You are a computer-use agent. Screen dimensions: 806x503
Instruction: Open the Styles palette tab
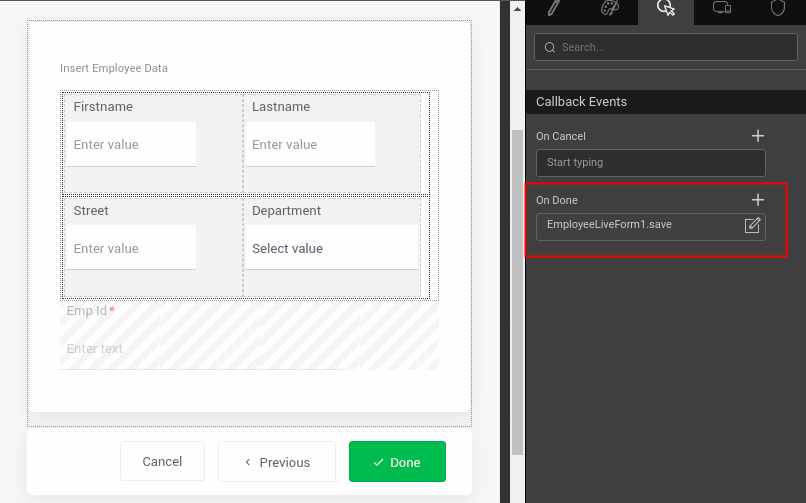(x=609, y=9)
